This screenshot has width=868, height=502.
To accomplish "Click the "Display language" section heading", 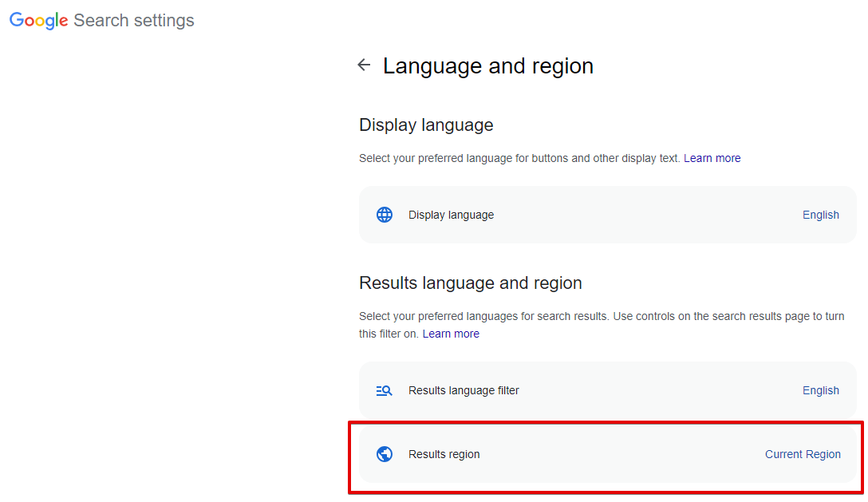I will point(426,125).
